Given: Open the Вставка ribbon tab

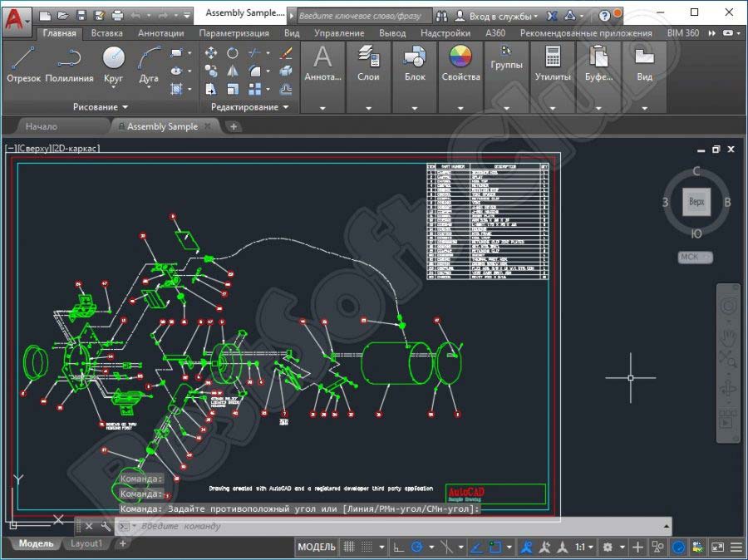Looking at the screenshot, I should click(107, 33).
